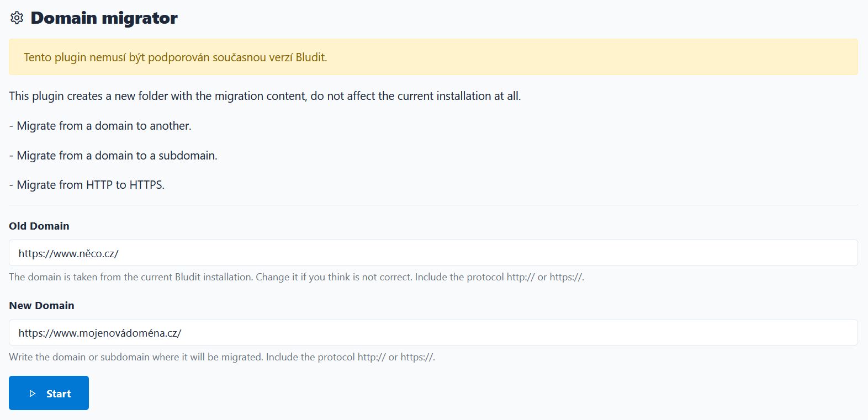The image size is (868, 420).
Task: Click the play triangle icon in Start button
Action: tap(33, 394)
